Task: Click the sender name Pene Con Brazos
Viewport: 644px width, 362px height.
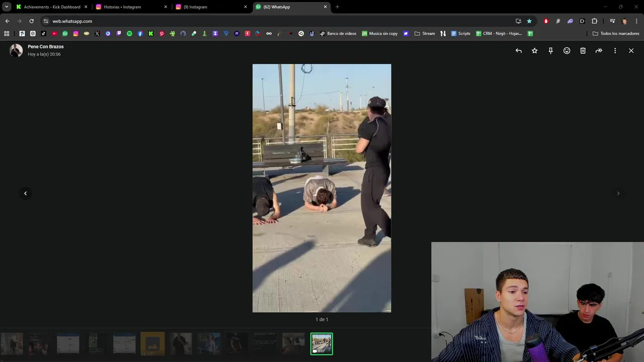Action: [46, 47]
